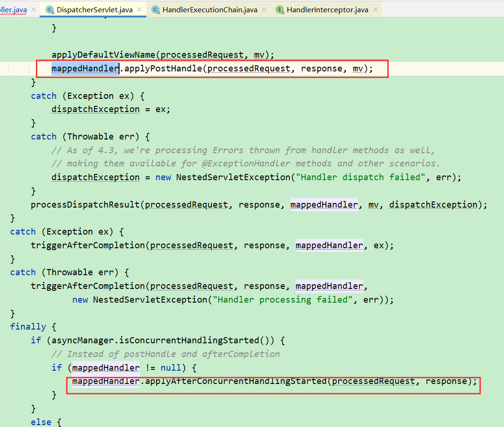Viewport: 504px width, 427px height.
Task: Open the partially visible ller.java tab
Action: click(x=14, y=9)
